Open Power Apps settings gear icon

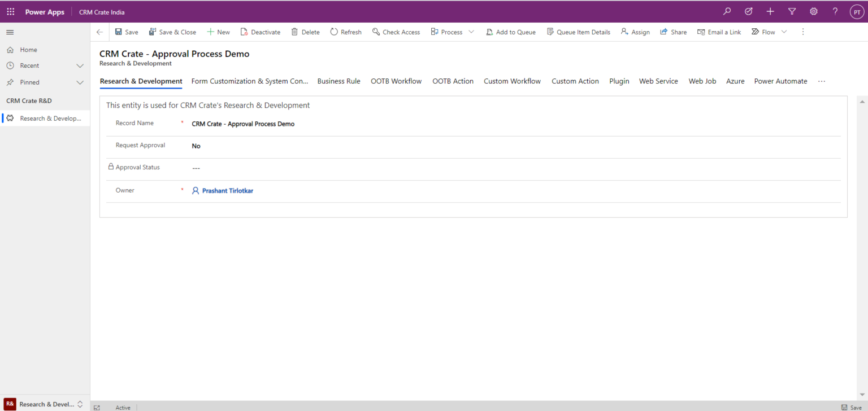(x=813, y=11)
